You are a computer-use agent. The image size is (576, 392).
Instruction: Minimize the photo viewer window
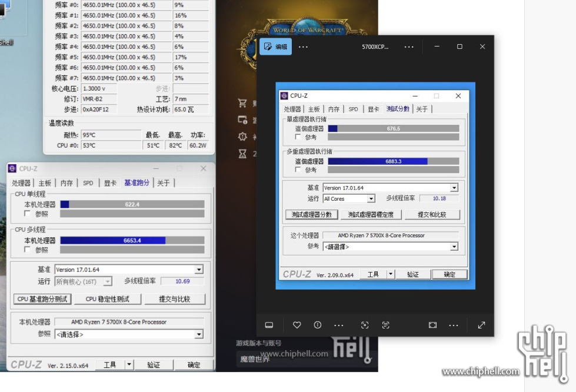pos(437,46)
